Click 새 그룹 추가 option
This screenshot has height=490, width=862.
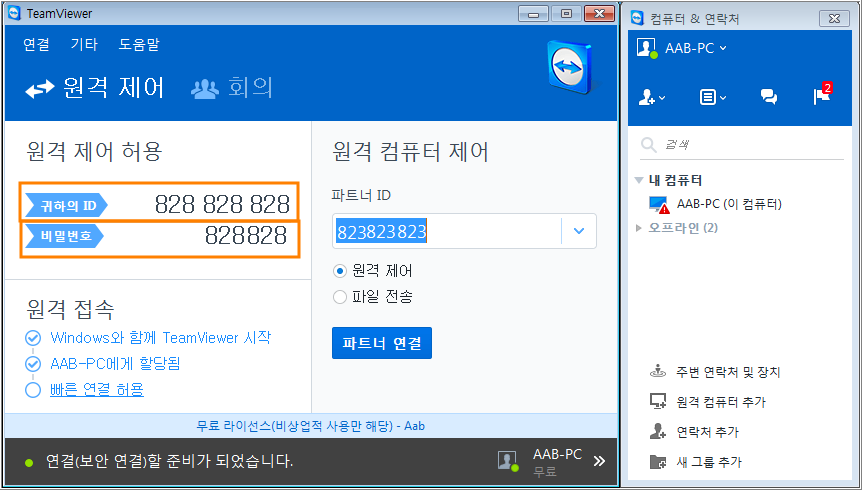(x=709, y=461)
